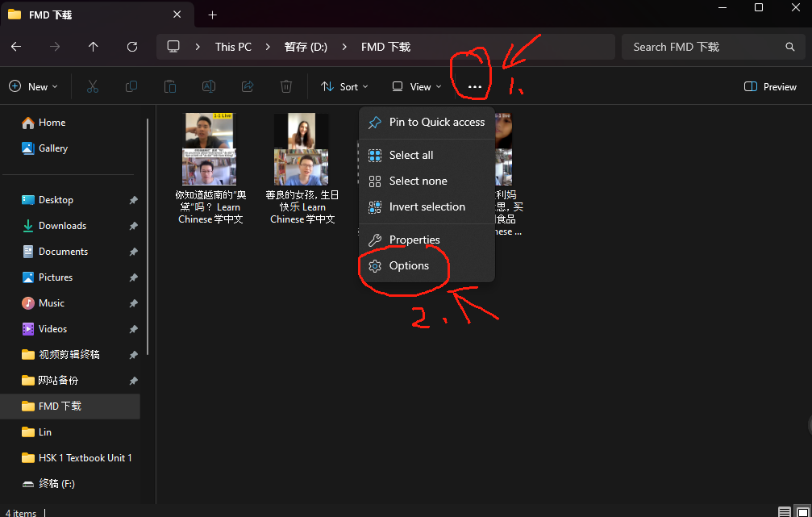Unpin 网站备份 using its pin icon
The height and width of the screenshot is (517, 812).
(x=133, y=381)
